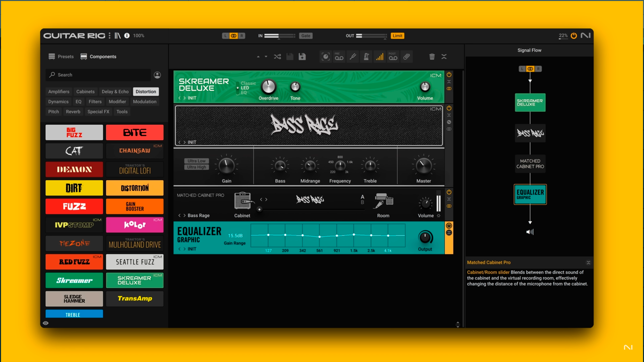Select Equalizer Graphic block in Signal Flow
This screenshot has height=362, width=644.
530,194
